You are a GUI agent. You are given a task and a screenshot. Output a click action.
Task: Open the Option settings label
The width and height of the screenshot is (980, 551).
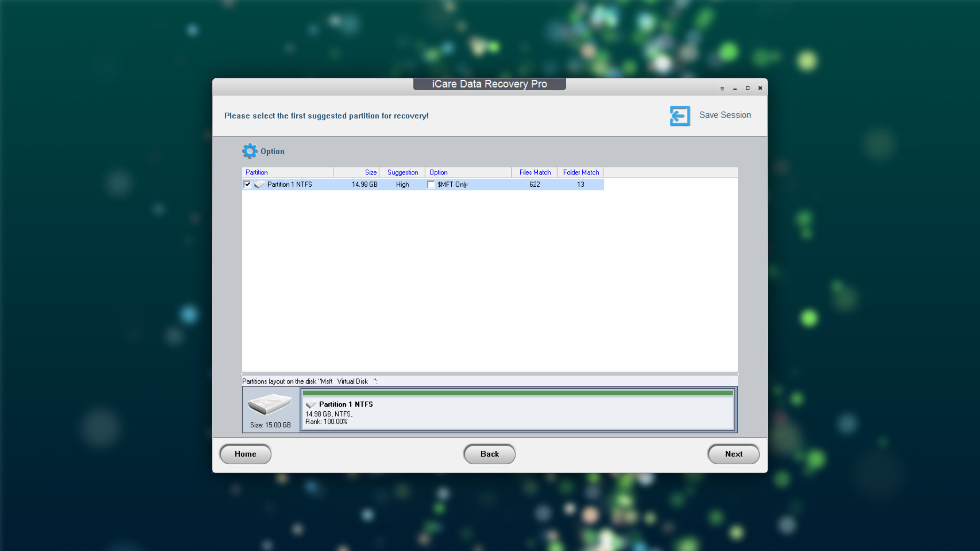272,152
